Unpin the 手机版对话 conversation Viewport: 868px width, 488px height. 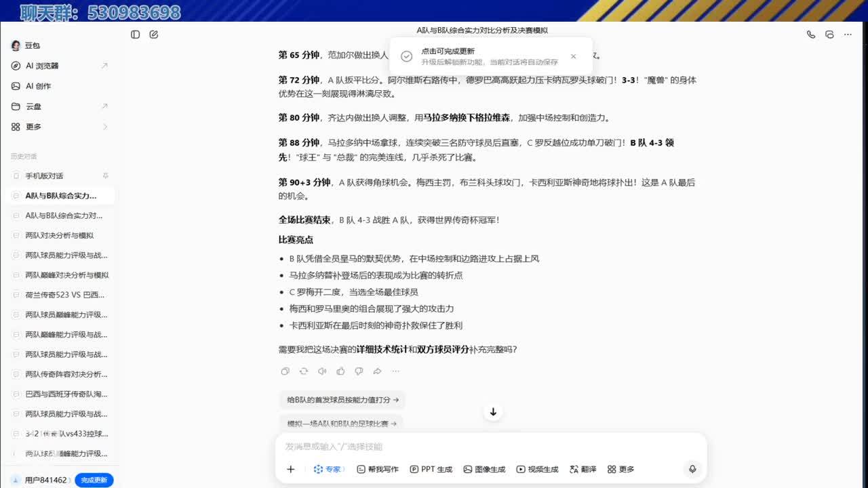[105, 176]
